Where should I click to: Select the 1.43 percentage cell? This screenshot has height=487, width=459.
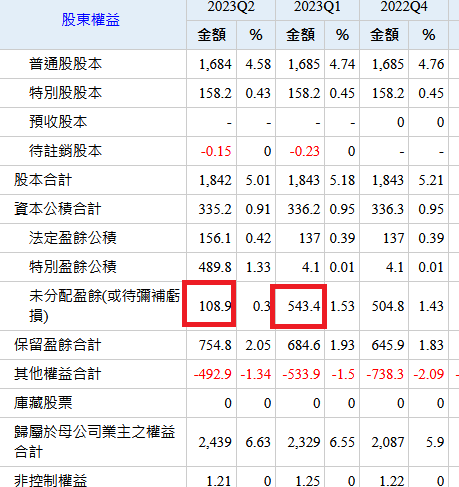(x=431, y=306)
